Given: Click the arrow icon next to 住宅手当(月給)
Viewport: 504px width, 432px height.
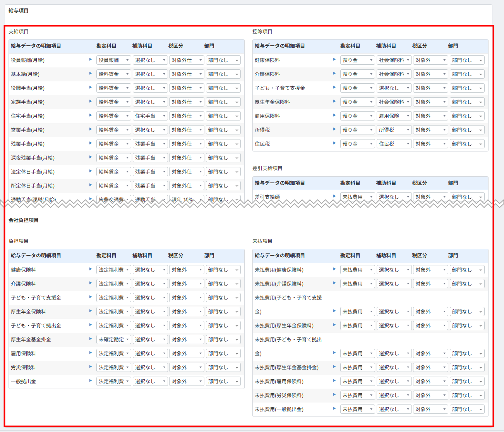Looking at the screenshot, I should tap(91, 115).
